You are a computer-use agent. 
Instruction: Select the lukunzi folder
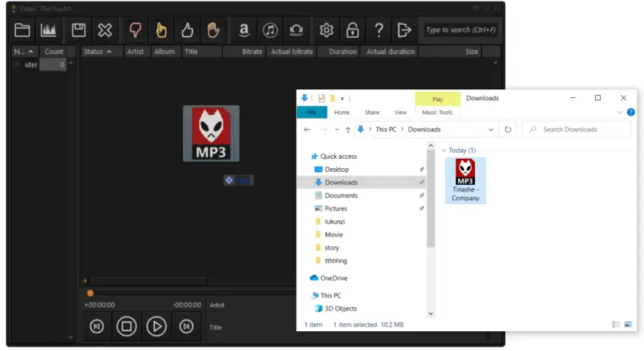334,222
